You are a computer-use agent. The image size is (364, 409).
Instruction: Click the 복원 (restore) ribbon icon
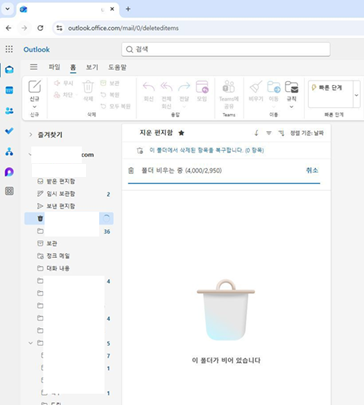103,95
